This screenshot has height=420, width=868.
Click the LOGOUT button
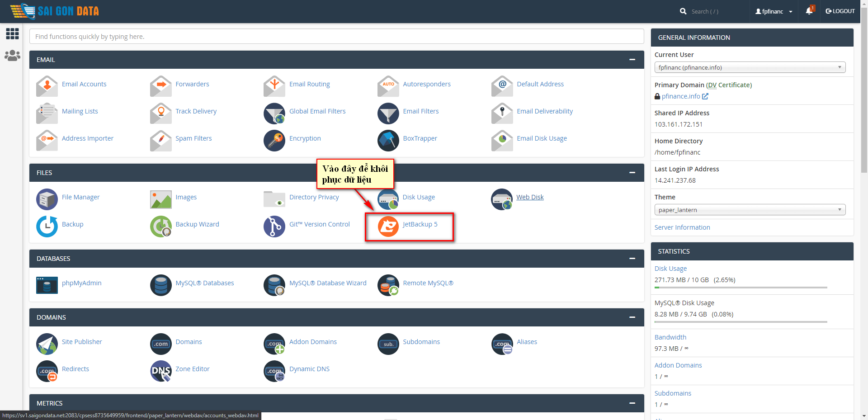pyautogui.click(x=840, y=11)
